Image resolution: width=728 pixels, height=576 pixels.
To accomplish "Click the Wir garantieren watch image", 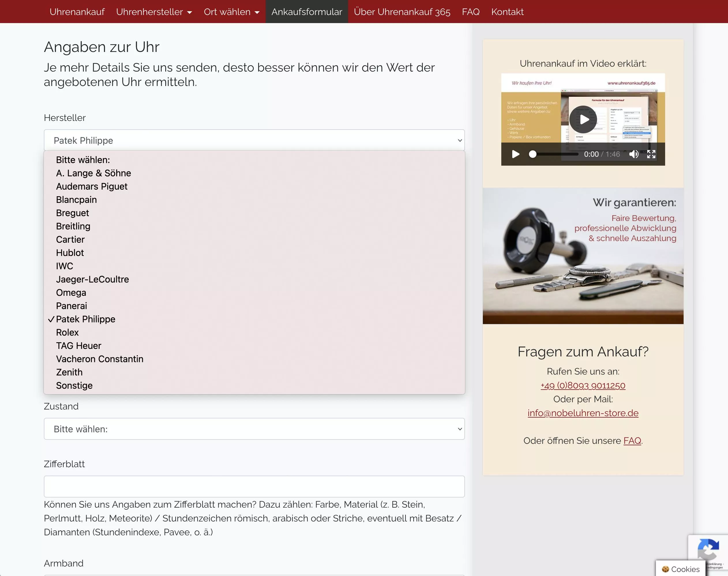I will pyautogui.click(x=583, y=256).
